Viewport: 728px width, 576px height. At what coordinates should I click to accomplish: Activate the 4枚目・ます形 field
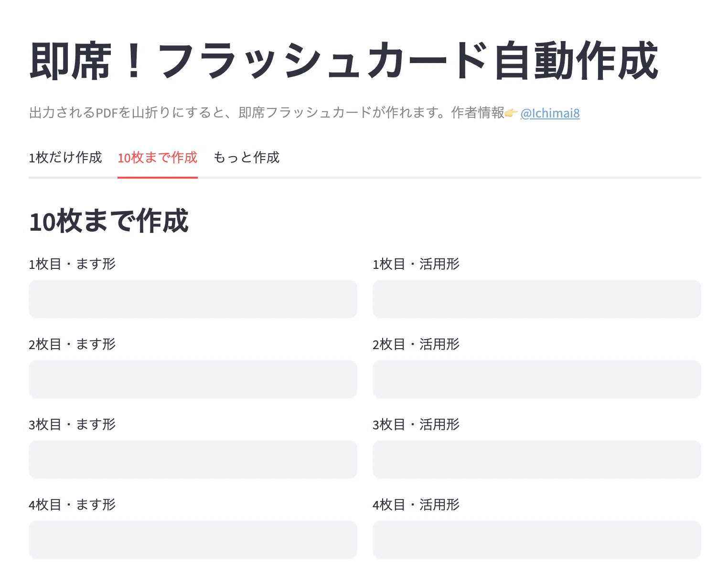pyautogui.click(x=193, y=540)
